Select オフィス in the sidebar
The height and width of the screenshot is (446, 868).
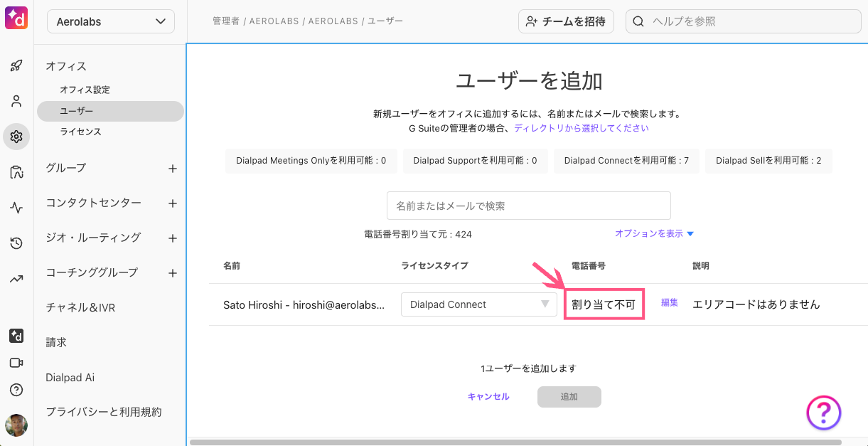[66, 66]
